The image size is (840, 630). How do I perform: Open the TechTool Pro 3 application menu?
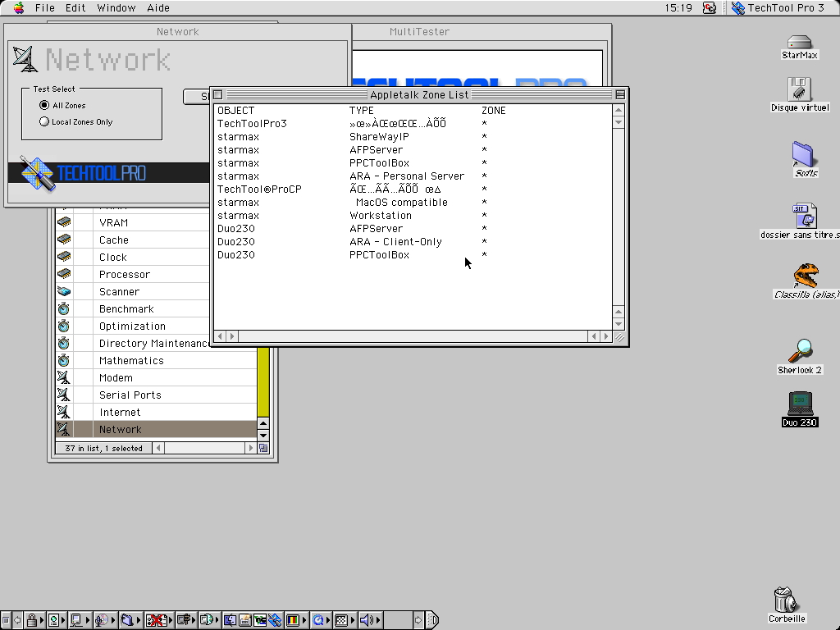click(x=778, y=7)
